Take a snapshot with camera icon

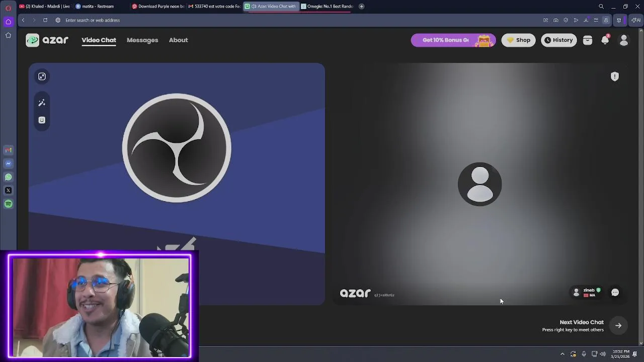coord(555,20)
